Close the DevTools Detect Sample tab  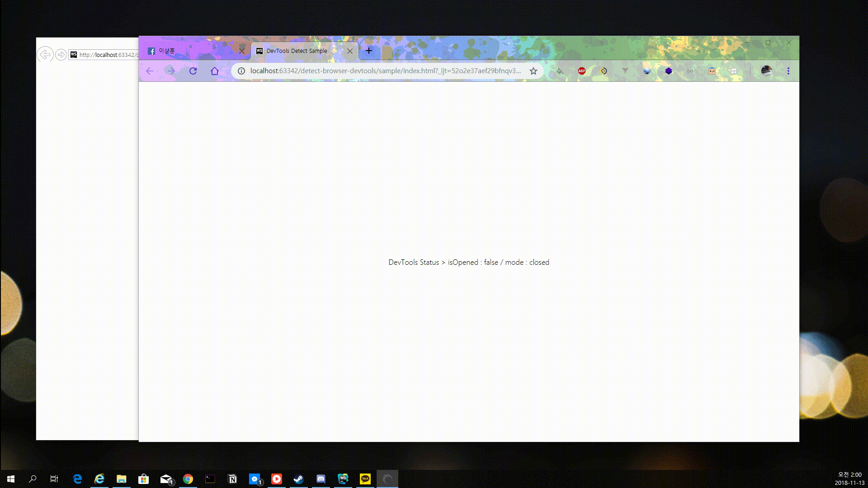point(350,51)
